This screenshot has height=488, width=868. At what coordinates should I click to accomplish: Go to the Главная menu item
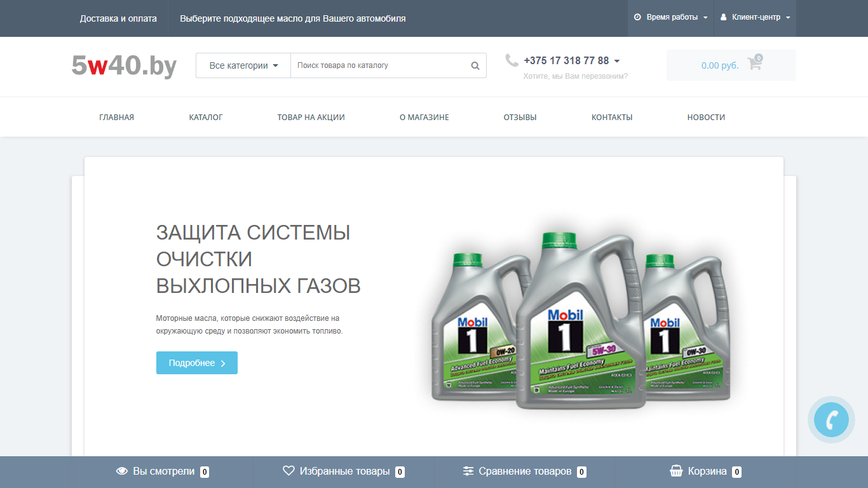click(116, 117)
